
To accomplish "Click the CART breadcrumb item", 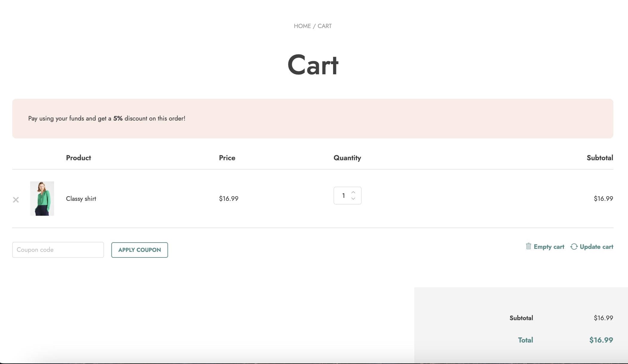I will [x=324, y=26].
